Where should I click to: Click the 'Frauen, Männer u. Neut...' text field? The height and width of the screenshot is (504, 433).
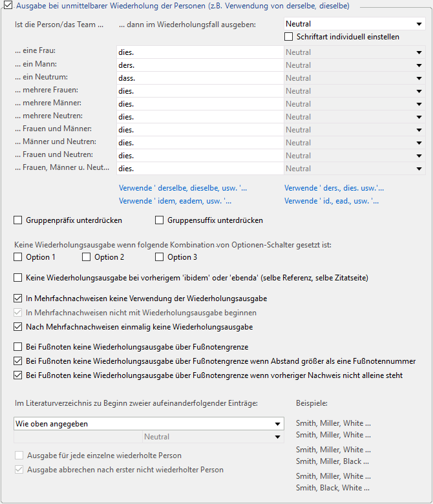(x=200, y=169)
